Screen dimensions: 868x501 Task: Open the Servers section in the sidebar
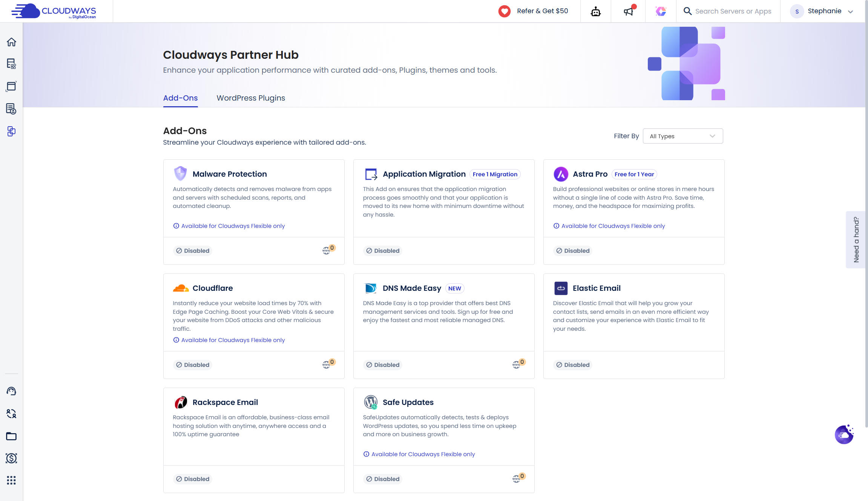pyautogui.click(x=11, y=64)
